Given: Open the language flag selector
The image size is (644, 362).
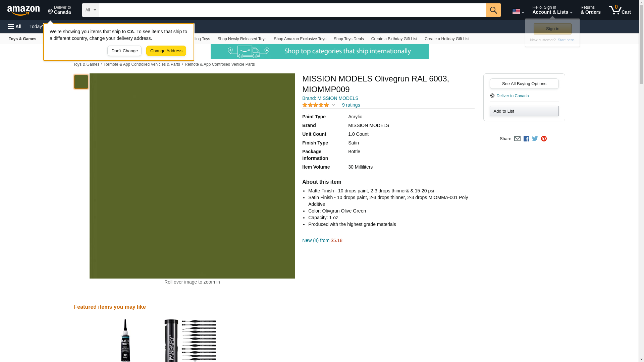Looking at the screenshot, I should point(518,11).
